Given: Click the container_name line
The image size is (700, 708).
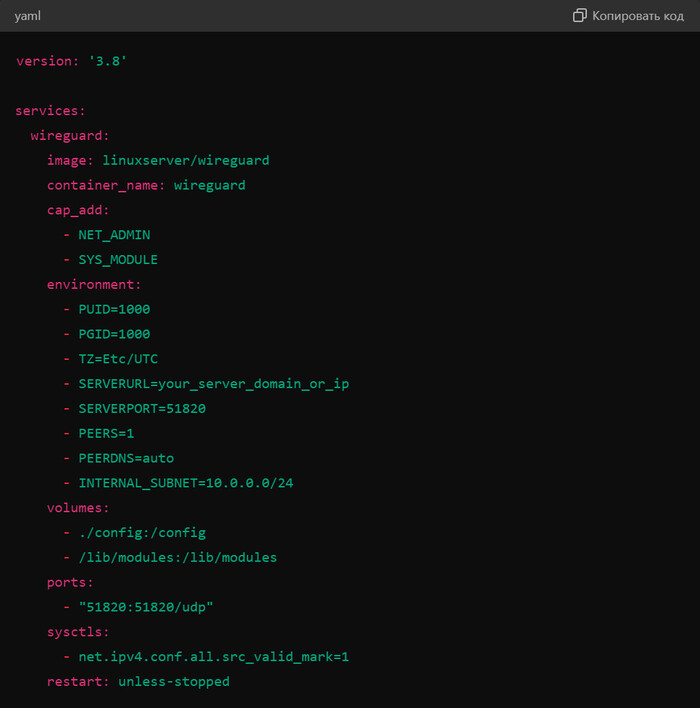Looking at the screenshot, I should click(x=146, y=185).
